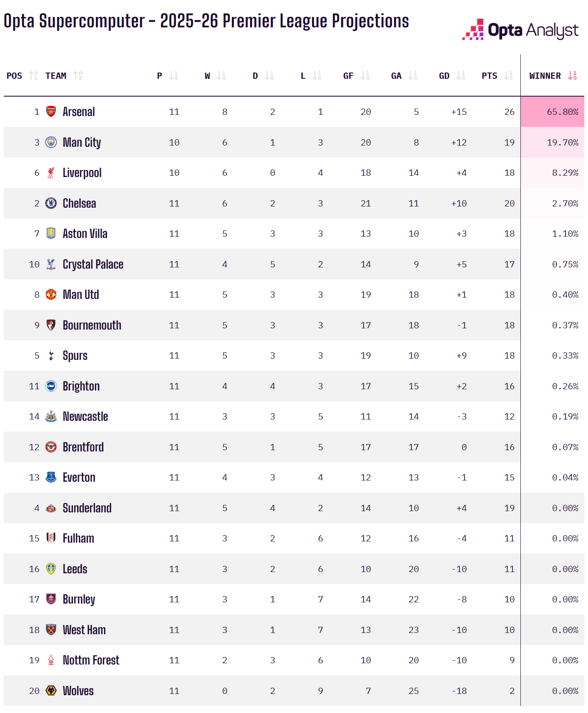
Task: Click the Wolves club crest
Action: (51, 691)
